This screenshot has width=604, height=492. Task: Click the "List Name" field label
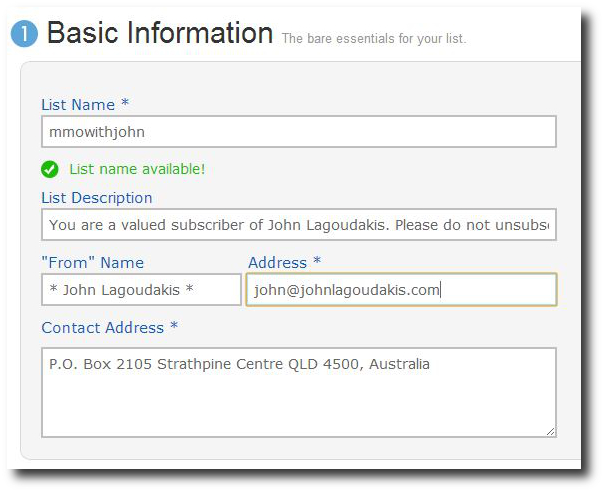(x=78, y=104)
